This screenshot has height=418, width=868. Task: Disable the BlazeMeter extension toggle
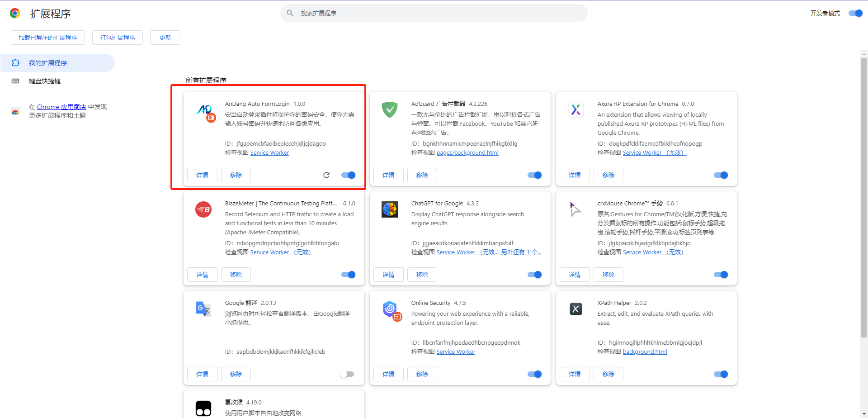[348, 275]
